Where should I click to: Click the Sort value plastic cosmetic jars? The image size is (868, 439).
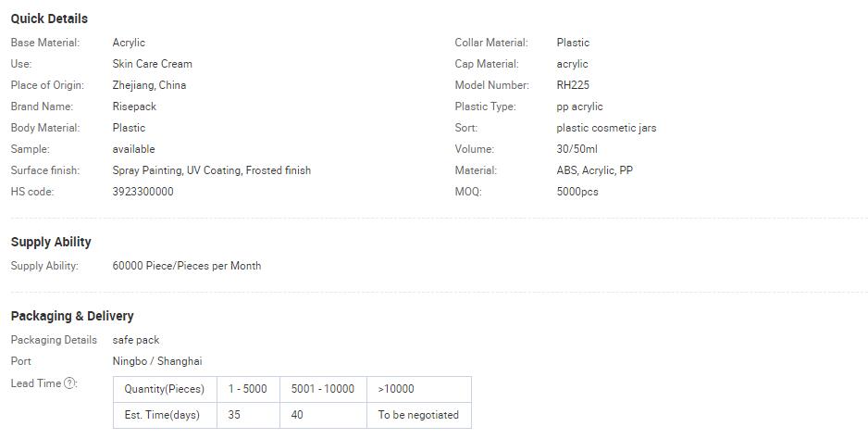point(606,128)
